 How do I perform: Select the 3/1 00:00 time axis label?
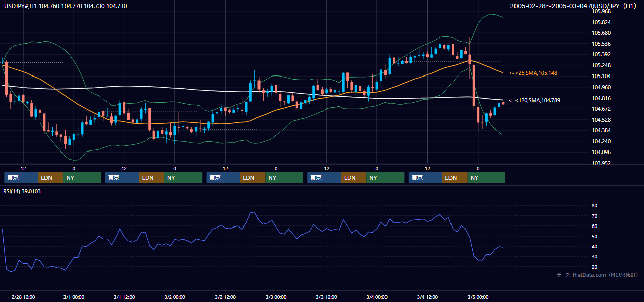pos(74,297)
